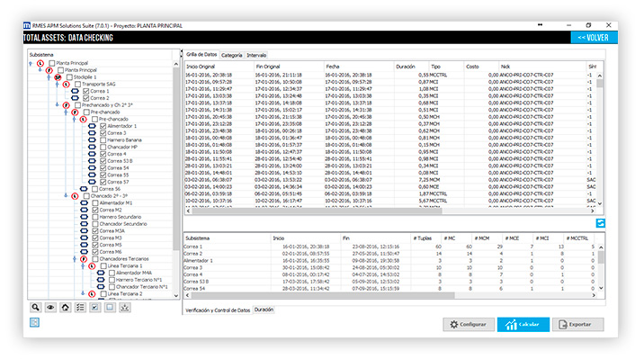644x359 pixels.
Task: Open the Grilla de Datos tab
Action: click(201, 54)
